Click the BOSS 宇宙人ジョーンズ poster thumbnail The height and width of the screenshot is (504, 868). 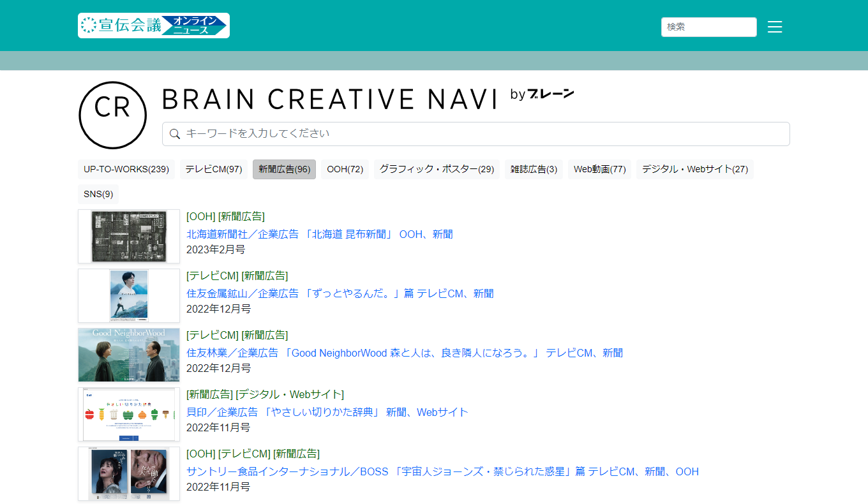click(129, 473)
